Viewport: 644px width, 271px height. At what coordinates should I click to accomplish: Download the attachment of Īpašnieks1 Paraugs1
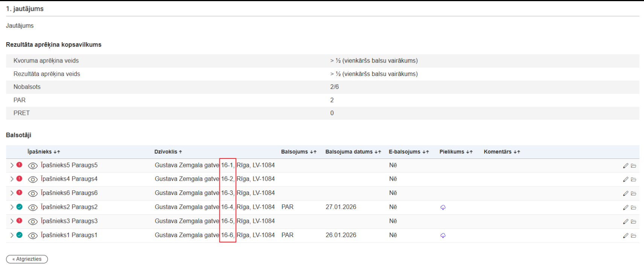coord(443,236)
